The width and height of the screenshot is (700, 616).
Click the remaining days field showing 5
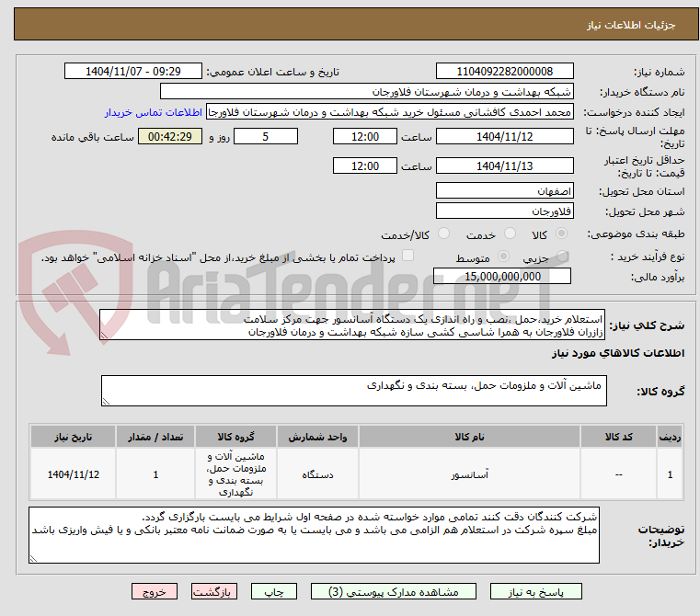point(266,137)
